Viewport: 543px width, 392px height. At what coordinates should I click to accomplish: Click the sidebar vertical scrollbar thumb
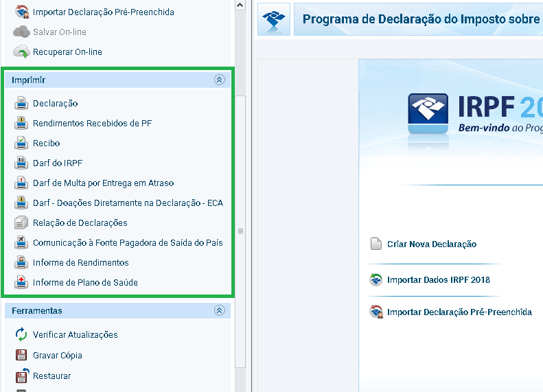point(240,231)
